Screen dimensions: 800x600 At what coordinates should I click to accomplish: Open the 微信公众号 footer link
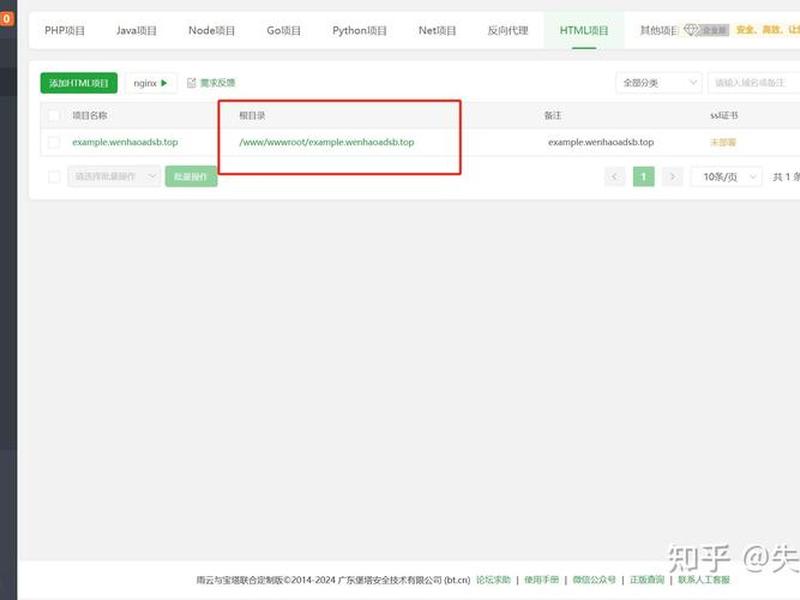[594, 580]
